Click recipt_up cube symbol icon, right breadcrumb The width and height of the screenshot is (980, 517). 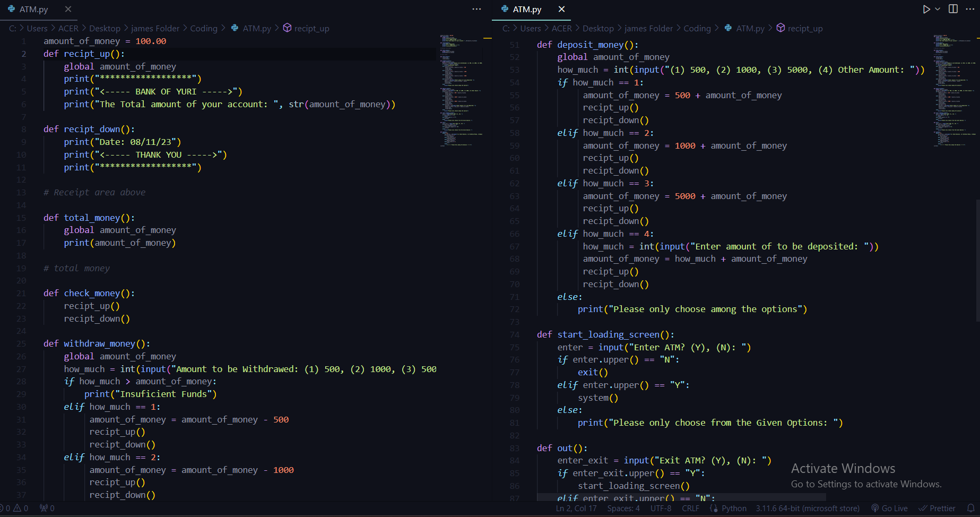[x=780, y=28]
